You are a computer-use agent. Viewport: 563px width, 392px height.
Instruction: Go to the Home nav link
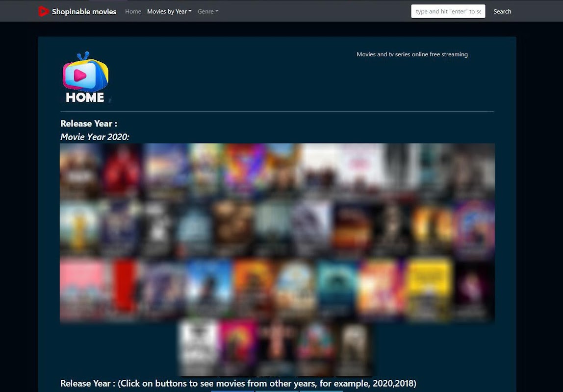tap(133, 11)
